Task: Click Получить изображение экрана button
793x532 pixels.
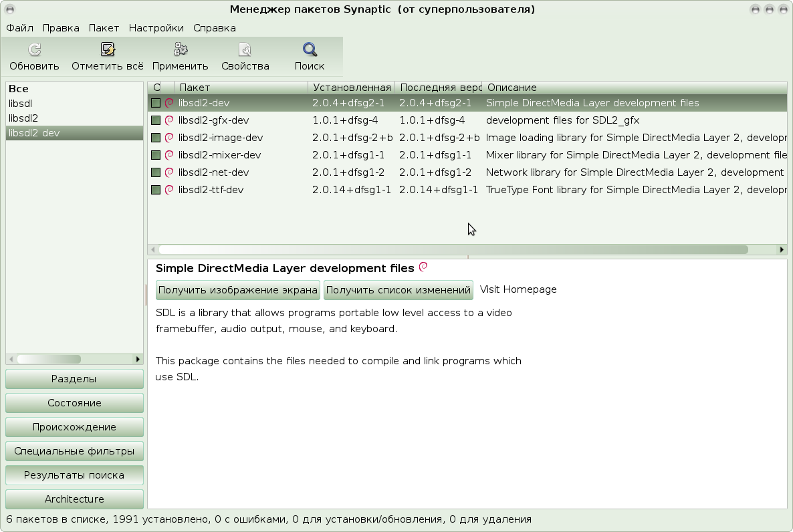Action: point(237,290)
